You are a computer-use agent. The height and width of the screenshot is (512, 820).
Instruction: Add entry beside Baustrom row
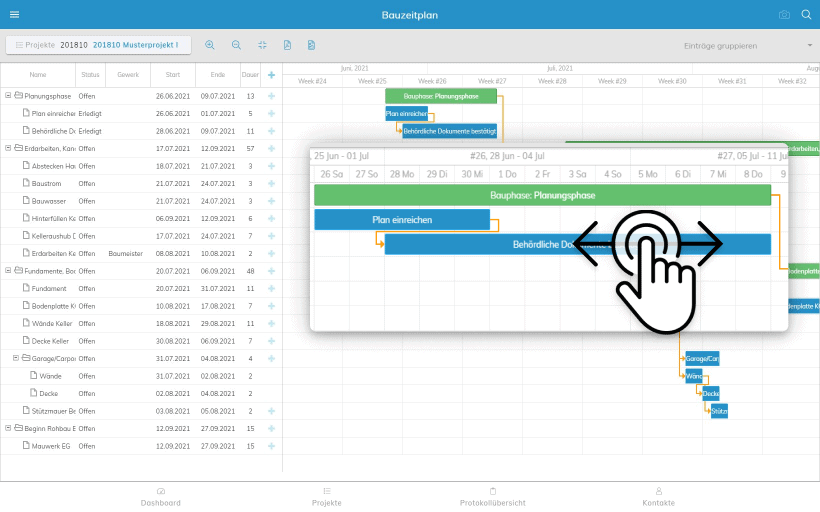(271, 184)
